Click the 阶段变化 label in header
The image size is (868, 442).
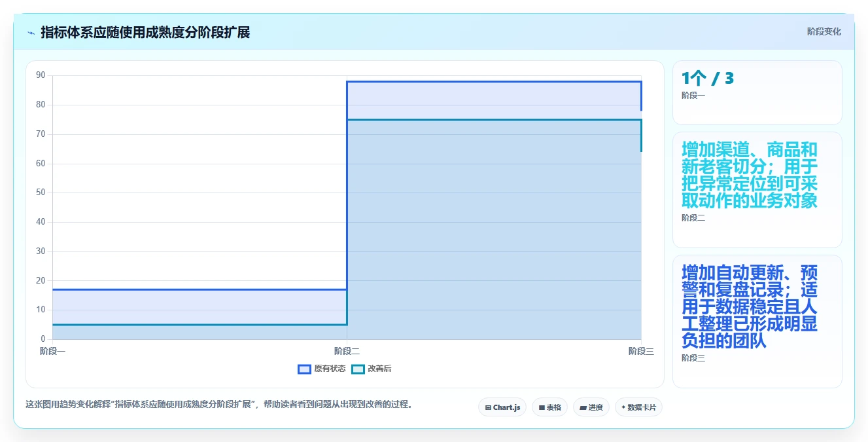coord(824,31)
